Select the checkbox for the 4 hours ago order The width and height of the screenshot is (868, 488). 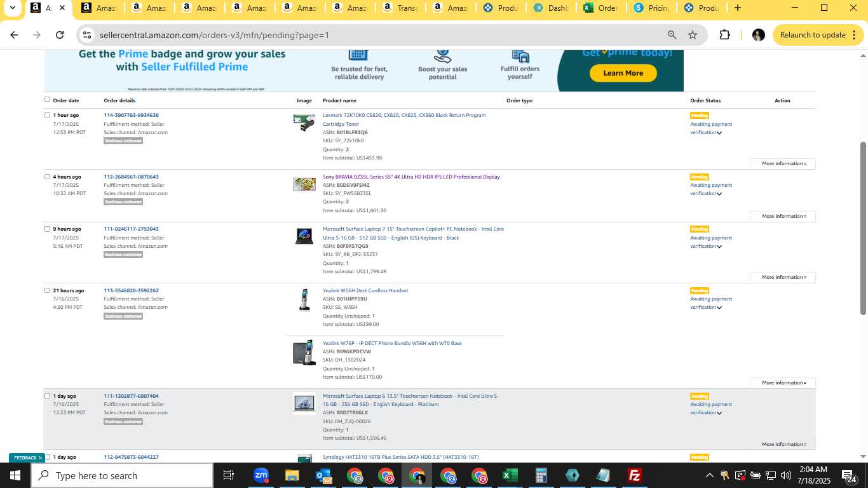pyautogui.click(x=47, y=177)
